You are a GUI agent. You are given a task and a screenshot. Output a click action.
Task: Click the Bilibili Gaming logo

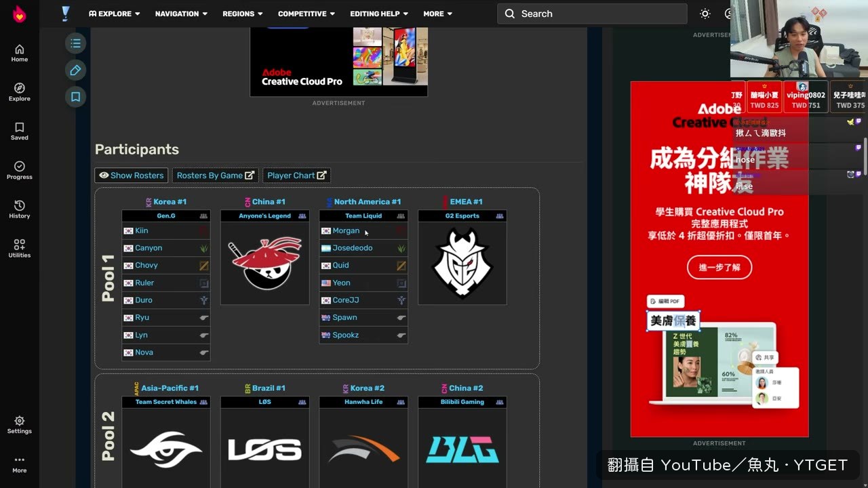[x=462, y=450]
